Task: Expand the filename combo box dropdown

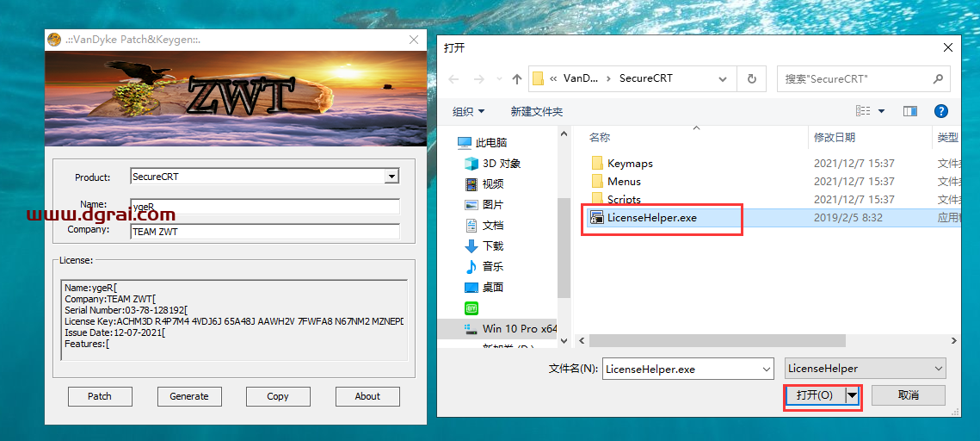Action: [767, 369]
